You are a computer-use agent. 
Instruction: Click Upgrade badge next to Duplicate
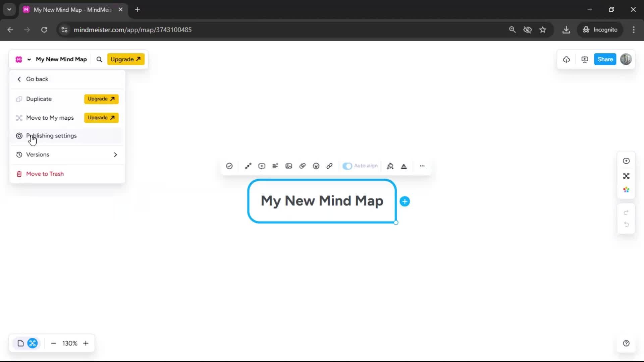click(101, 99)
